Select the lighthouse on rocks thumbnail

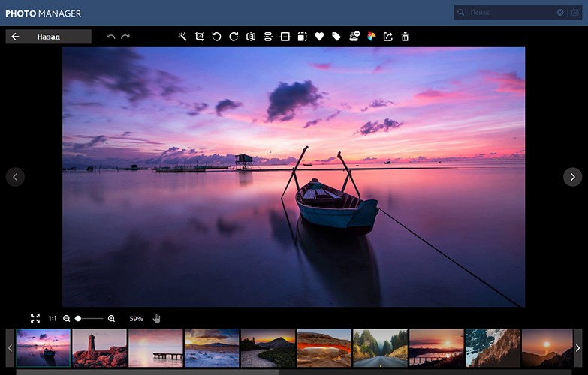99,348
